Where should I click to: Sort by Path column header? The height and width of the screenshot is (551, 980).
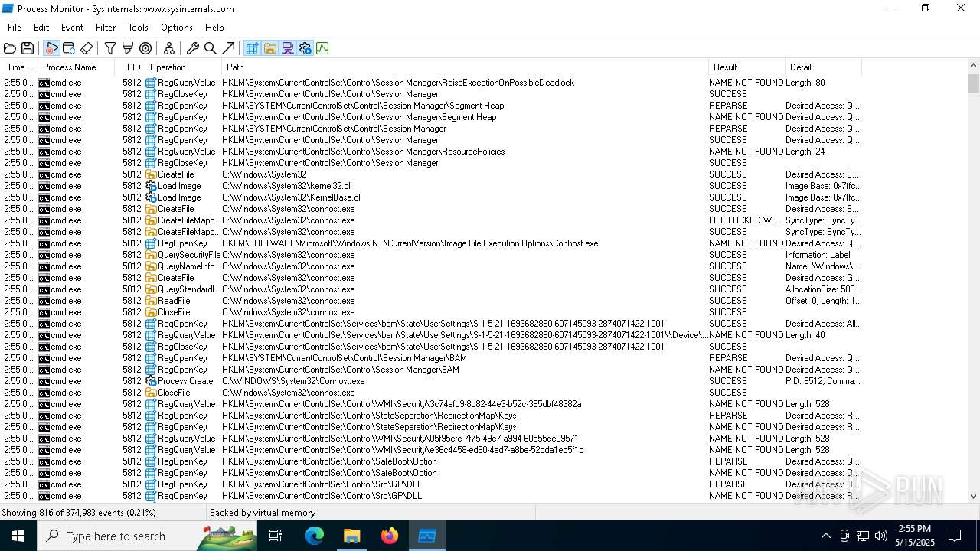(x=465, y=67)
